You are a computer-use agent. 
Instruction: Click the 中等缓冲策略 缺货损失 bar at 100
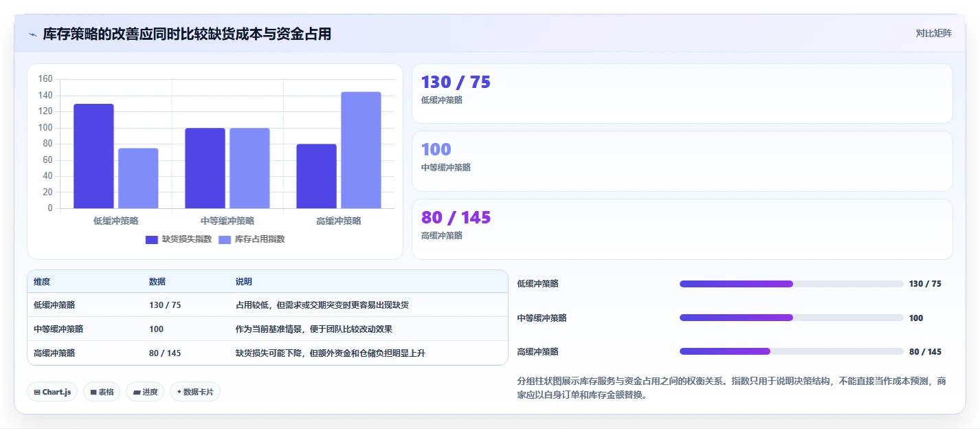pos(205,168)
